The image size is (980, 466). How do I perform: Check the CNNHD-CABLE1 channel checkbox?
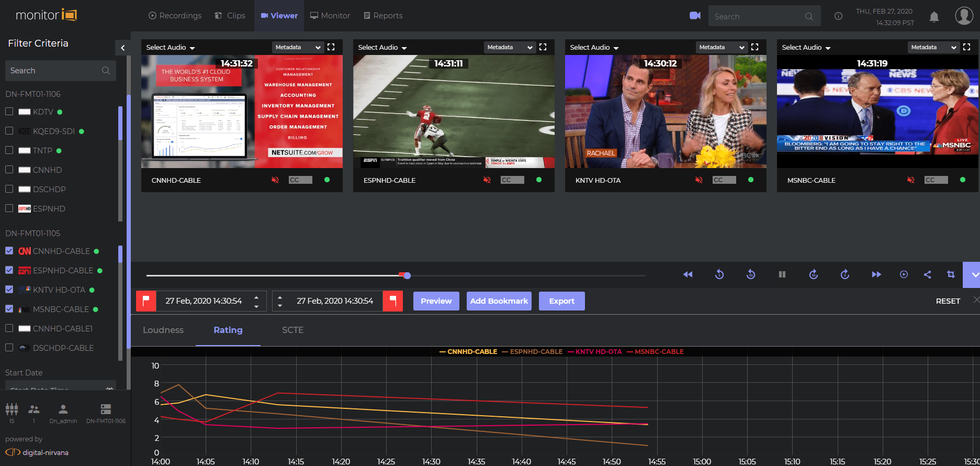tap(9, 328)
